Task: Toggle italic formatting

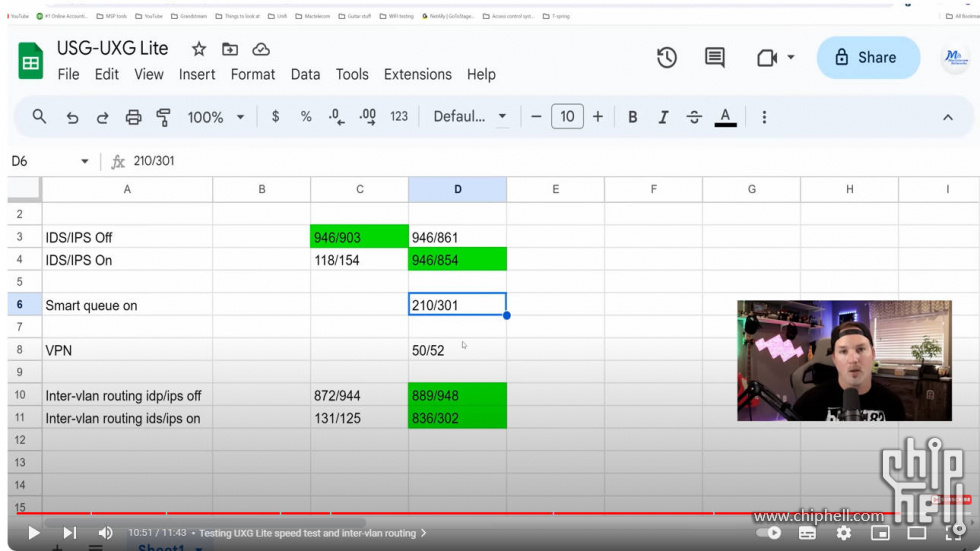Action: pos(663,117)
